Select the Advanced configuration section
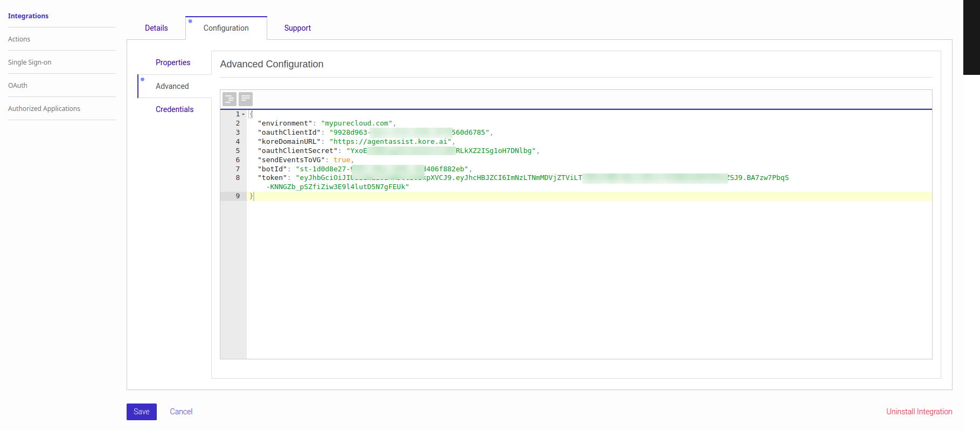The height and width of the screenshot is (431, 980). tap(172, 86)
